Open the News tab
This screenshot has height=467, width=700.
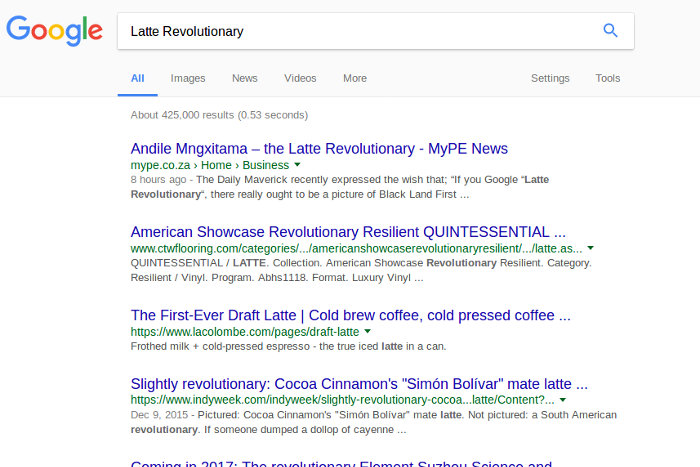click(x=245, y=79)
